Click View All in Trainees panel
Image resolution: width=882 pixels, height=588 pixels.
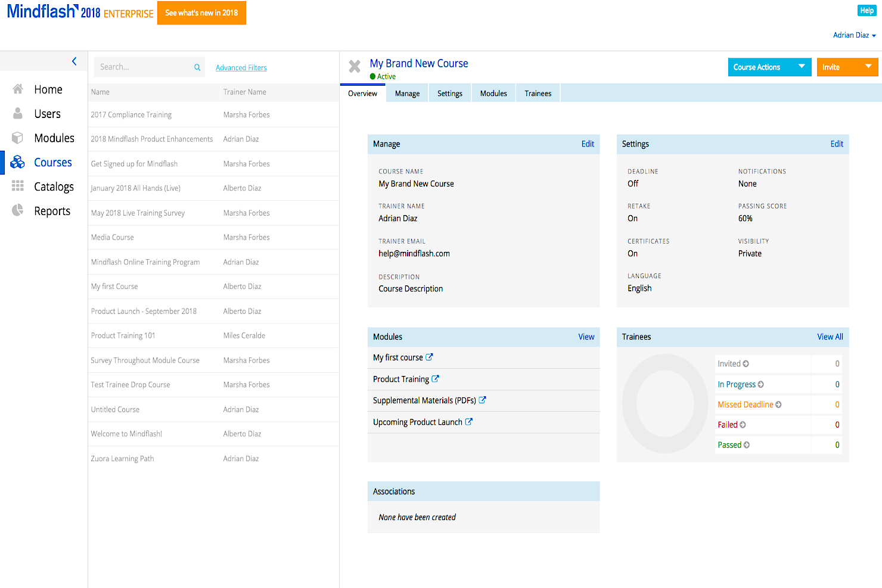[x=830, y=337]
